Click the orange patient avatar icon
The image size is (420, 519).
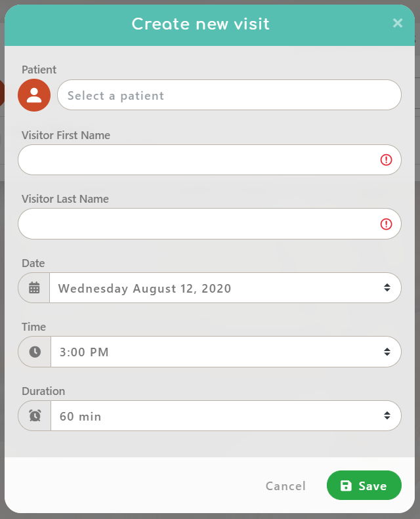tap(34, 95)
